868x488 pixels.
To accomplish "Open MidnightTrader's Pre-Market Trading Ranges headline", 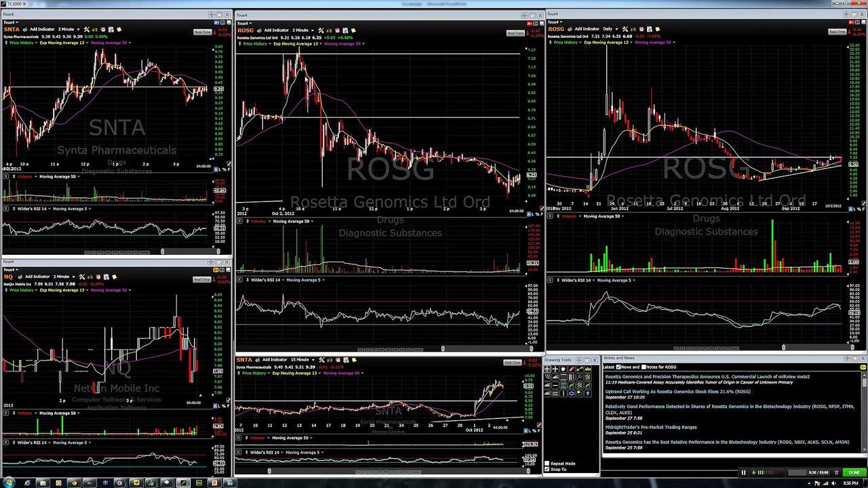I will [651, 427].
